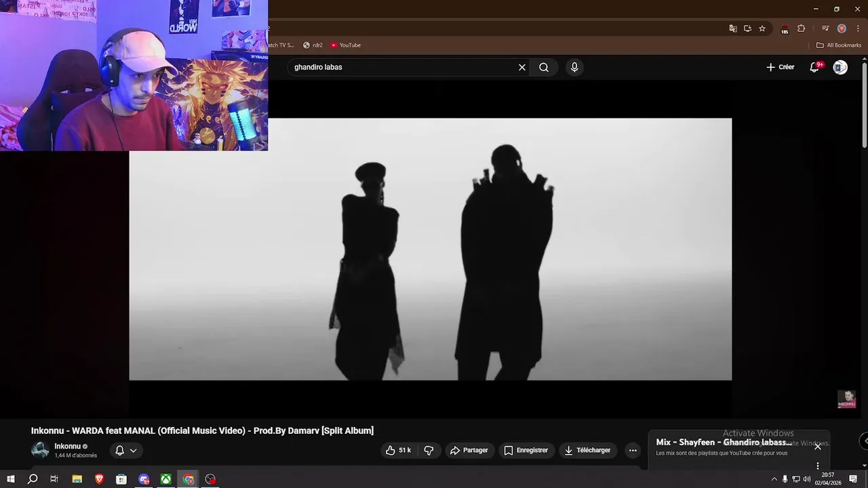
Task: Open Task View on the taskbar
Action: point(54,479)
